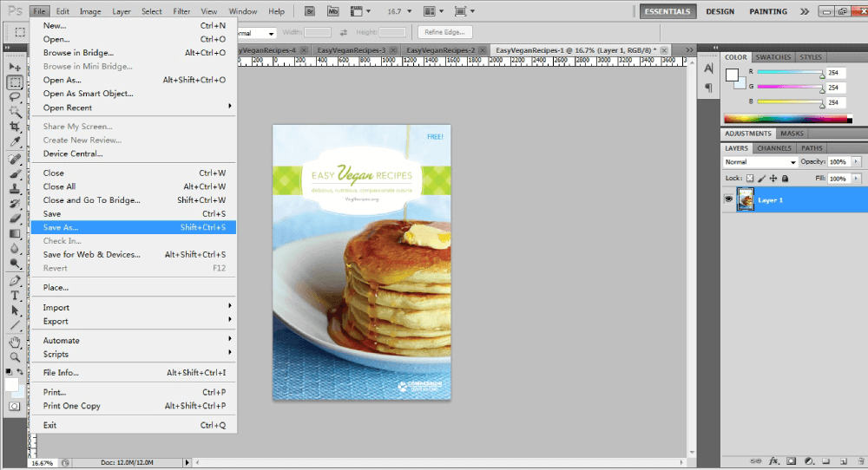The width and height of the screenshot is (868, 470).
Task: Toggle the lock all padlock icon
Action: click(785, 179)
